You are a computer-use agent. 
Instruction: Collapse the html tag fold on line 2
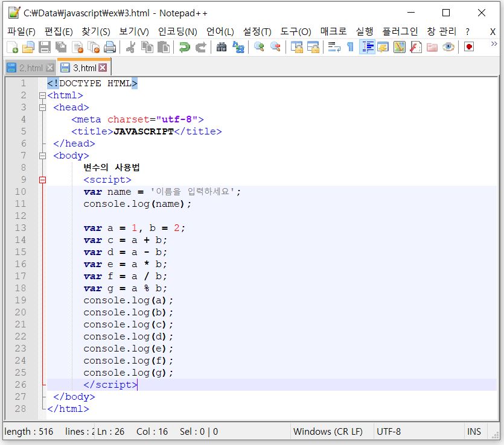[42, 95]
